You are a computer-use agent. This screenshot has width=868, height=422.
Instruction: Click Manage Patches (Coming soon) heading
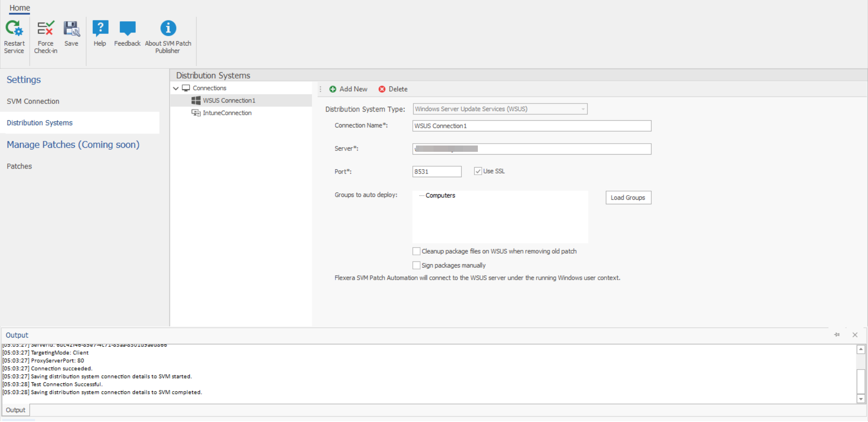[x=73, y=145]
